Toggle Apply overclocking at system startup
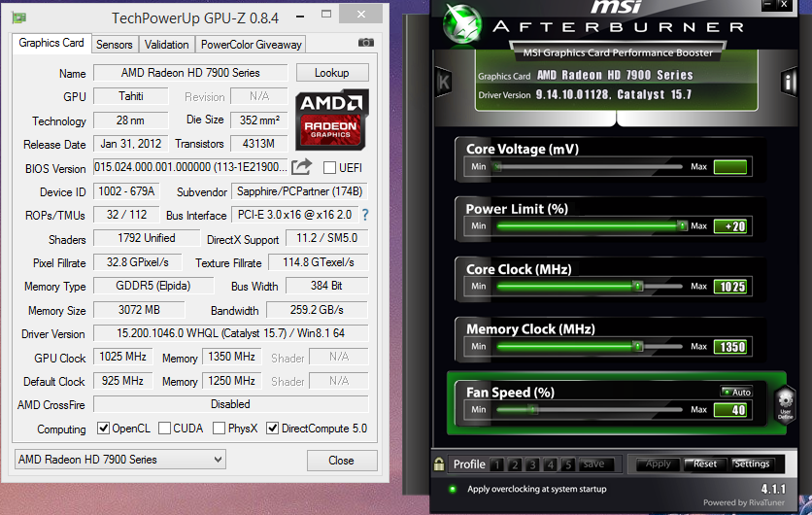The height and width of the screenshot is (515, 812). pyautogui.click(x=453, y=489)
